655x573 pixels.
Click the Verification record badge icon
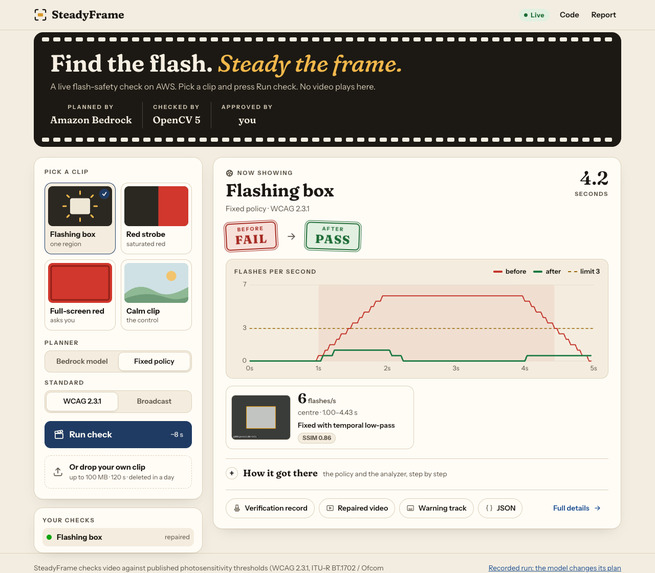tap(237, 508)
